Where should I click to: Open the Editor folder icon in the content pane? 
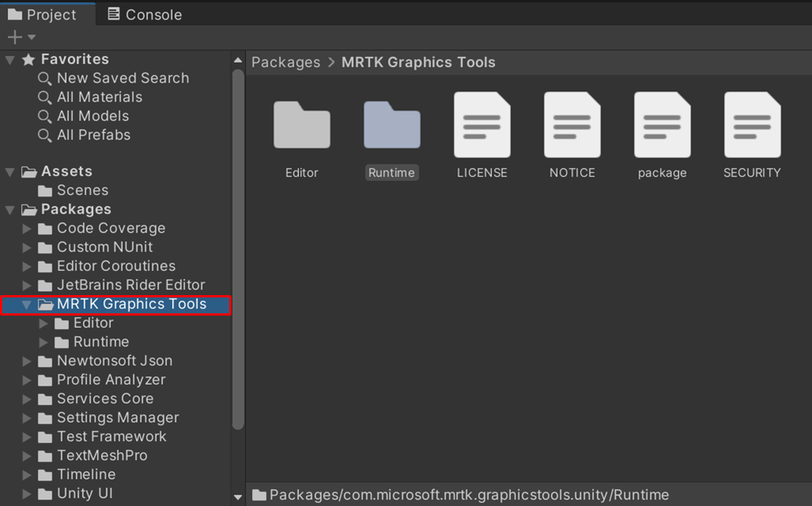(x=301, y=125)
